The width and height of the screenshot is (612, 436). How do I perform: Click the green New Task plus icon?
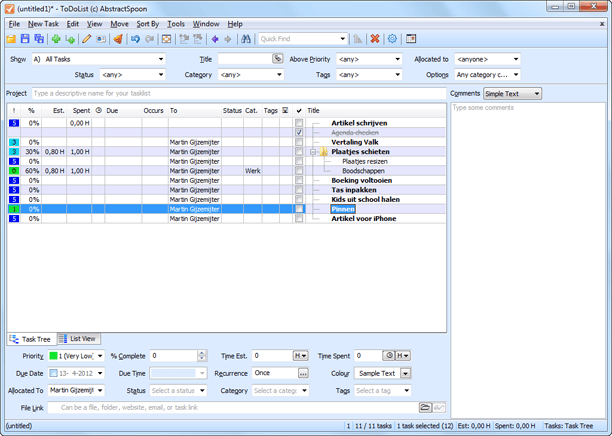[x=55, y=39]
